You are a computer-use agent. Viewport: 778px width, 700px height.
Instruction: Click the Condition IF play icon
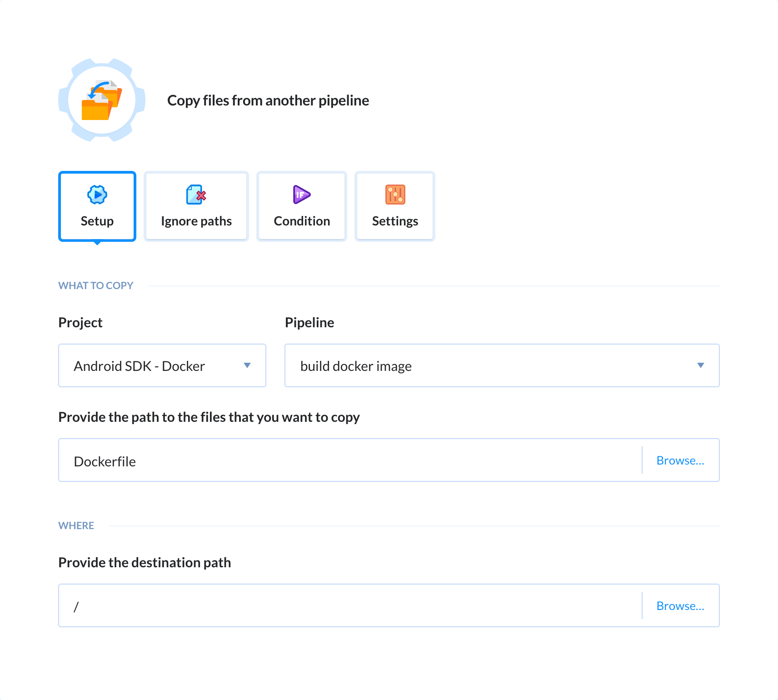click(301, 195)
